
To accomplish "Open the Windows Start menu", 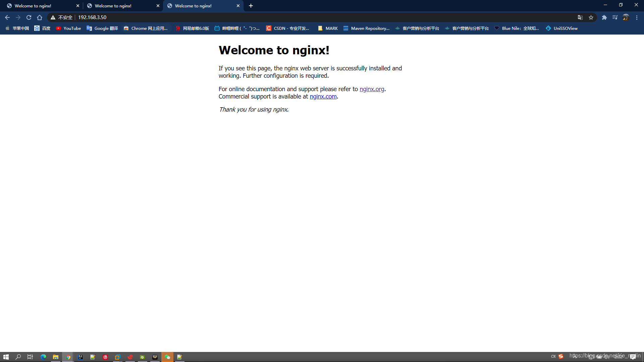I will pyautogui.click(x=6, y=357).
